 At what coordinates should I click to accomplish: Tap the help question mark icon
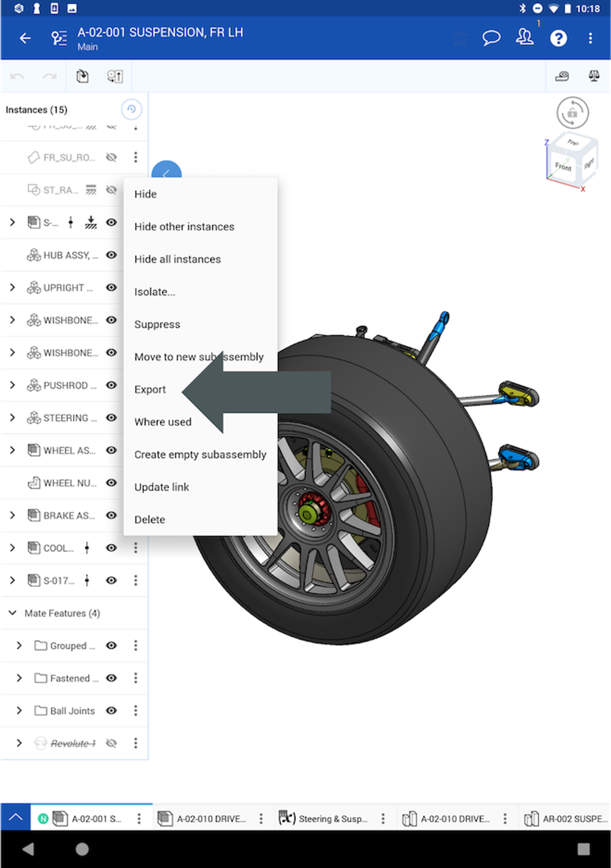point(558,38)
